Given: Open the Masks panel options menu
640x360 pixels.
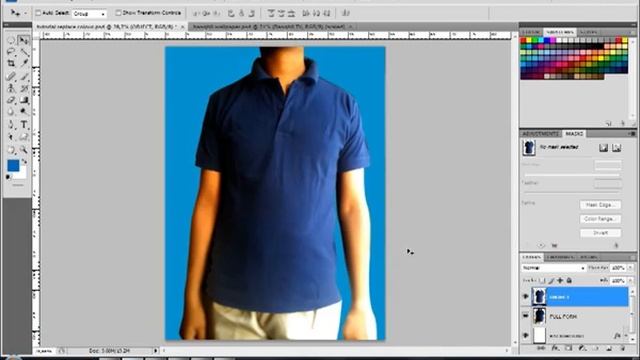Looking at the screenshot, I should [x=632, y=133].
